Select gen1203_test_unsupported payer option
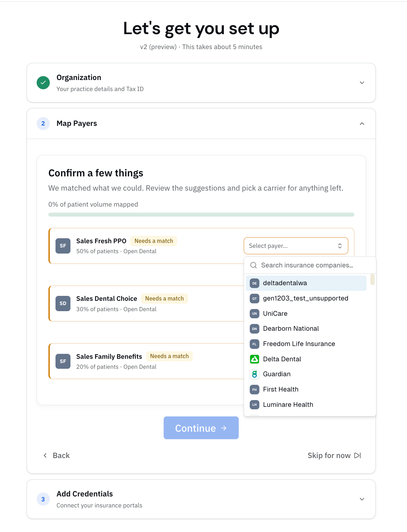The image size is (407, 532). [x=306, y=298]
